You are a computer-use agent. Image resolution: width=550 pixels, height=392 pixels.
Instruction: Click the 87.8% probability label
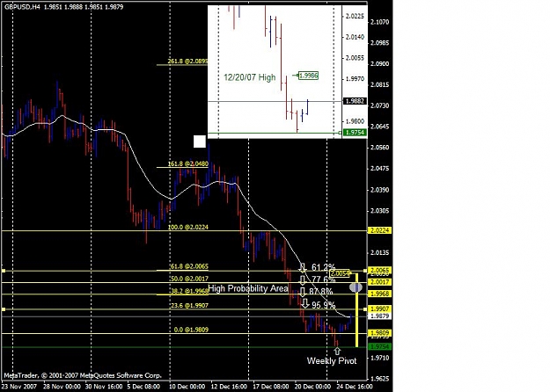pyautogui.click(x=321, y=292)
